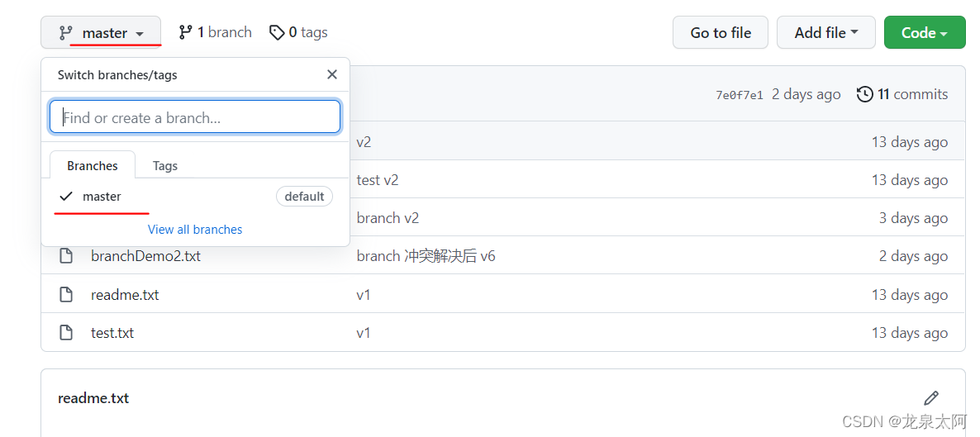Click the default badge next to master
This screenshot has height=437, width=980.
click(x=304, y=197)
